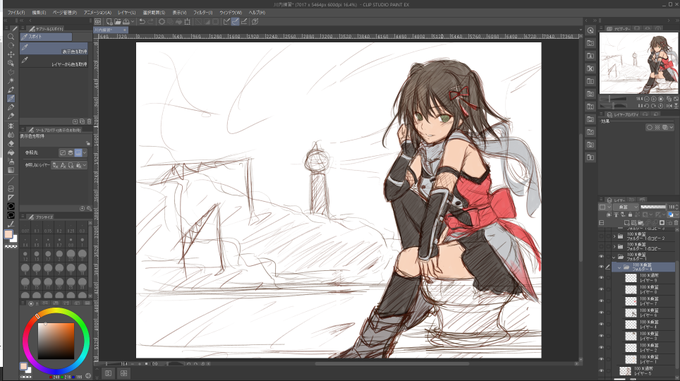Viewport: 680px width, 381px height.
Task: Select the レイヤーから色を取得 sub tool
Action: (54, 61)
